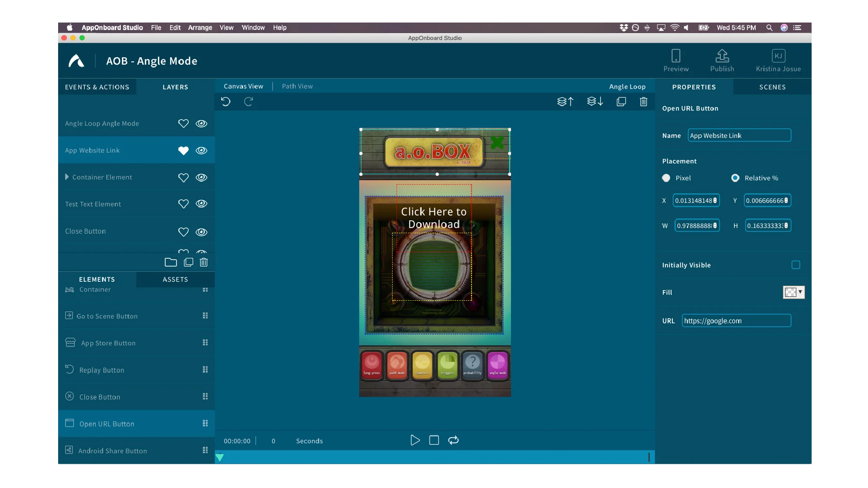Click the undo arrow icon
Viewport: 868px width, 488px height.
click(226, 101)
